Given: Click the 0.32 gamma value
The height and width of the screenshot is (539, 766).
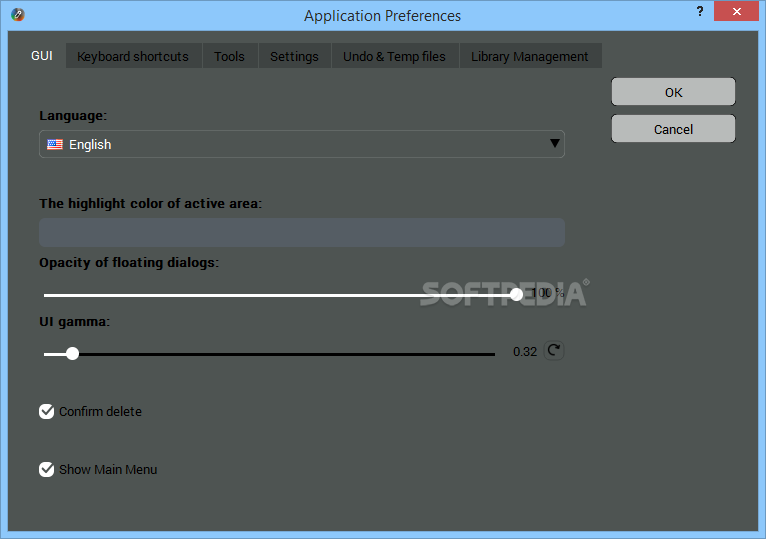Looking at the screenshot, I should tap(525, 351).
